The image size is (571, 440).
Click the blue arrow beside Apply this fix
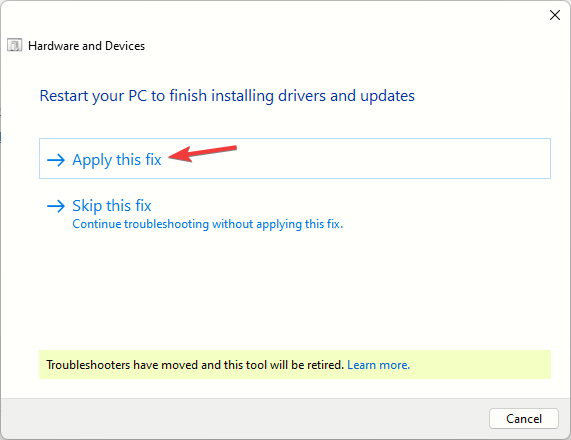[x=56, y=160]
